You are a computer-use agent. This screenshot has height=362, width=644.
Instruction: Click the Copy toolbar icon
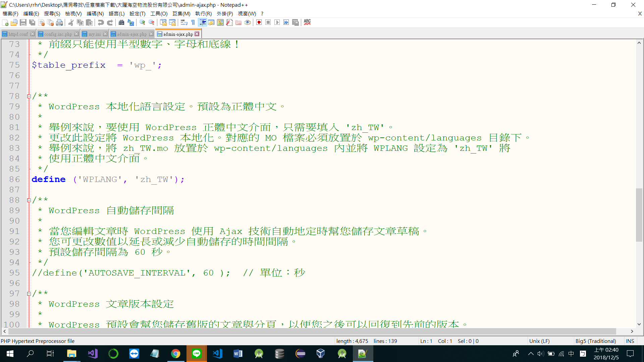pos(80,22)
